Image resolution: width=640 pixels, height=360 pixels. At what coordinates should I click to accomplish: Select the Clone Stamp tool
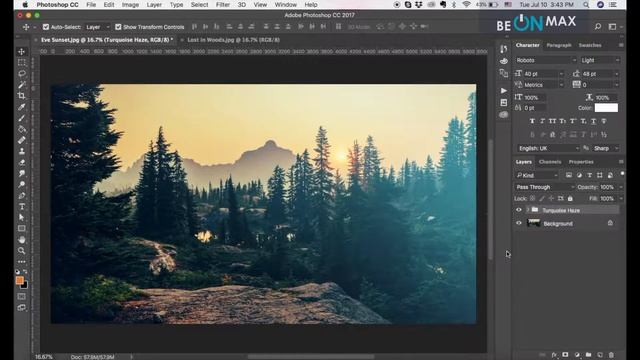22,151
